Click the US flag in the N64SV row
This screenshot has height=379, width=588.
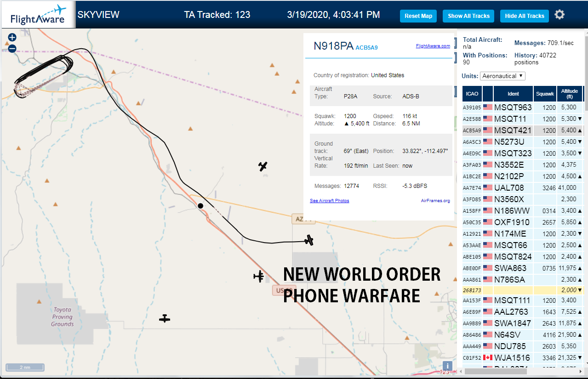pos(488,335)
